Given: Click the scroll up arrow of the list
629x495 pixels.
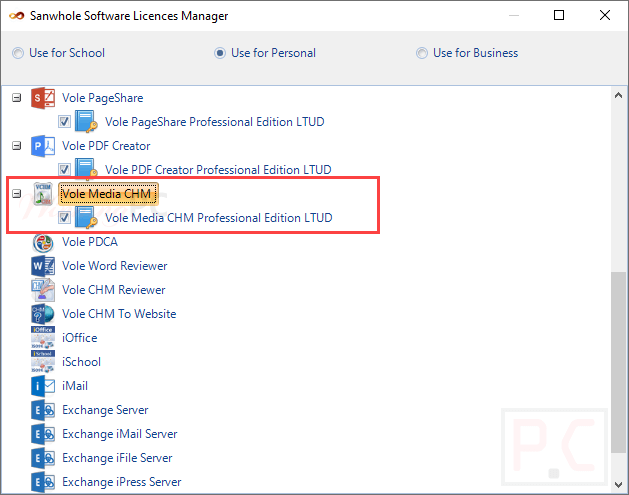Looking at the screenshot, I should [x=618, y=95].
